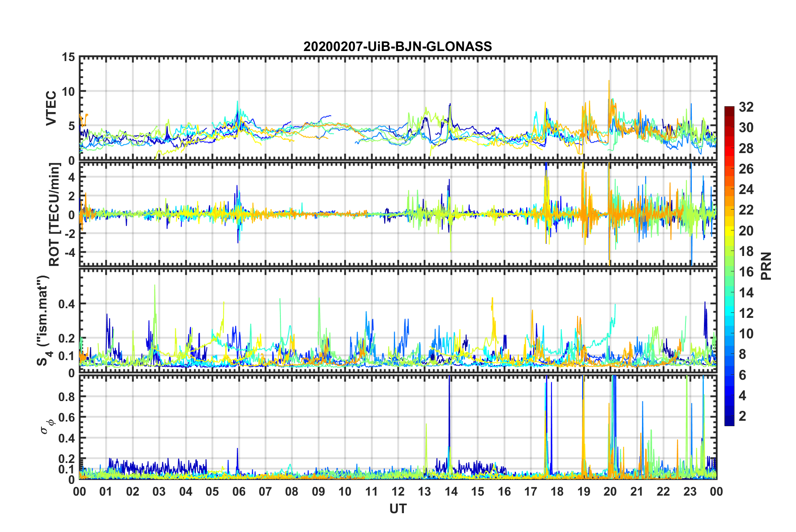Click the ROT panel tick label -4

point(69,252)
